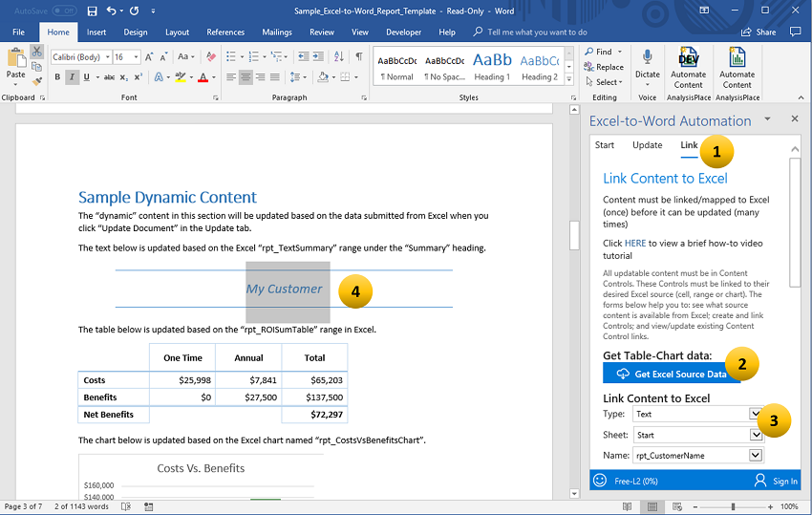
Task: Apply subscript formatting
Action: pos(124,77)
